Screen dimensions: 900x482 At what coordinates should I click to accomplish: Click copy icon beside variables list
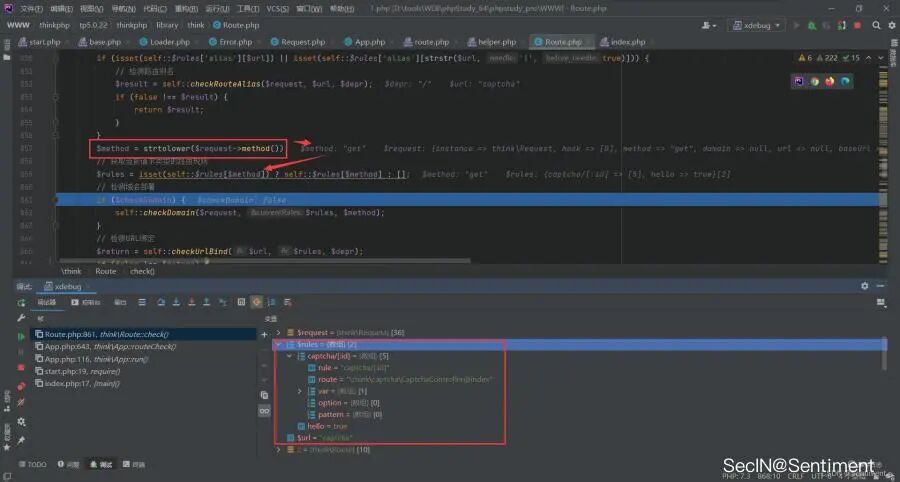(x=264, y=395)
